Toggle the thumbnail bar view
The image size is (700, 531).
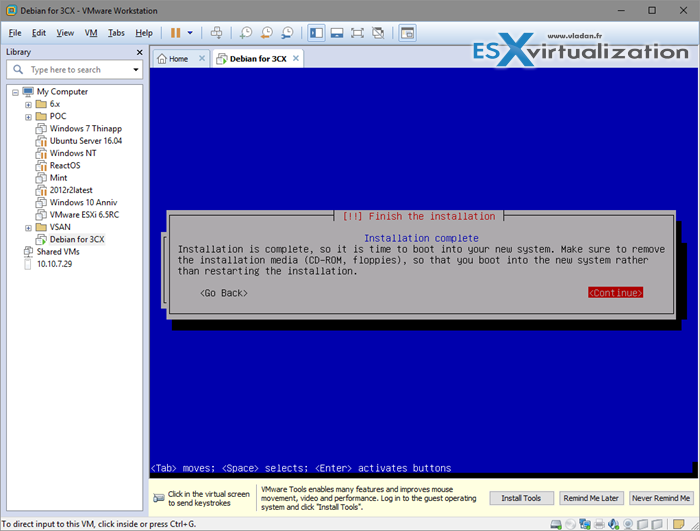click(x=337, y=33)
